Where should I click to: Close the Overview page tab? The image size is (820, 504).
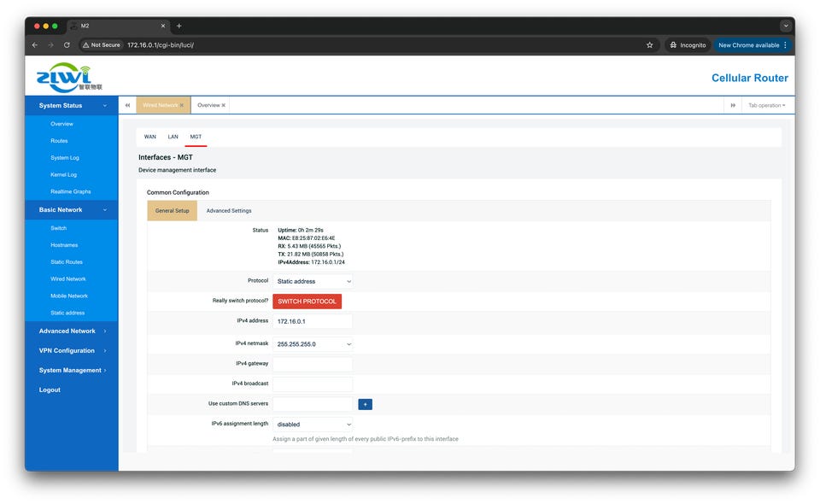(223, 106)
